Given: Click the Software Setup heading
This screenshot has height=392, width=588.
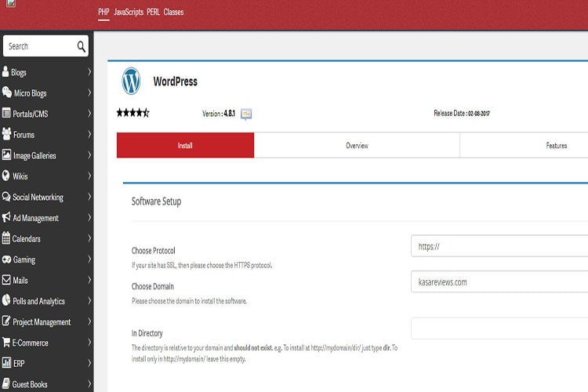Looking at the screenshot, I should click(x=156, y=201).
